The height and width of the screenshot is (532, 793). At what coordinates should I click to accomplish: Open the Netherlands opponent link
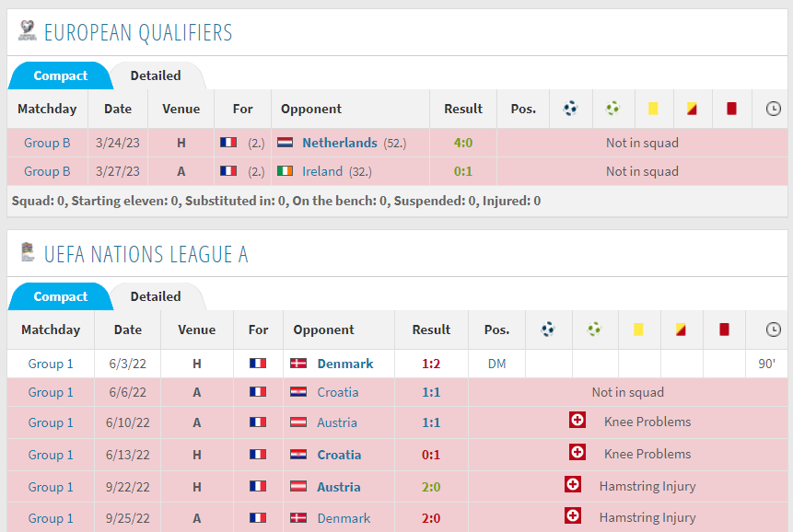click(340, 143)
